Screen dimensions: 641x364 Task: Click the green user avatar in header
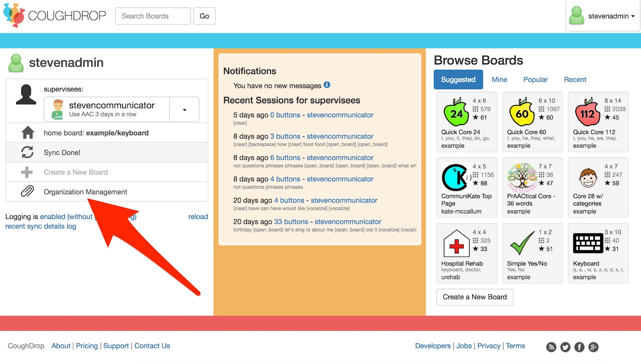(576, 16)
